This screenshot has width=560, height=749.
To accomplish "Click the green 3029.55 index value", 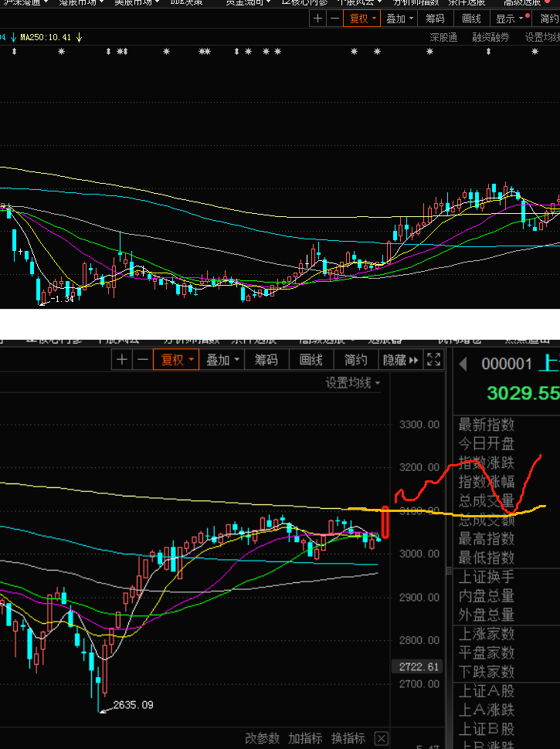I will (523, 393).
